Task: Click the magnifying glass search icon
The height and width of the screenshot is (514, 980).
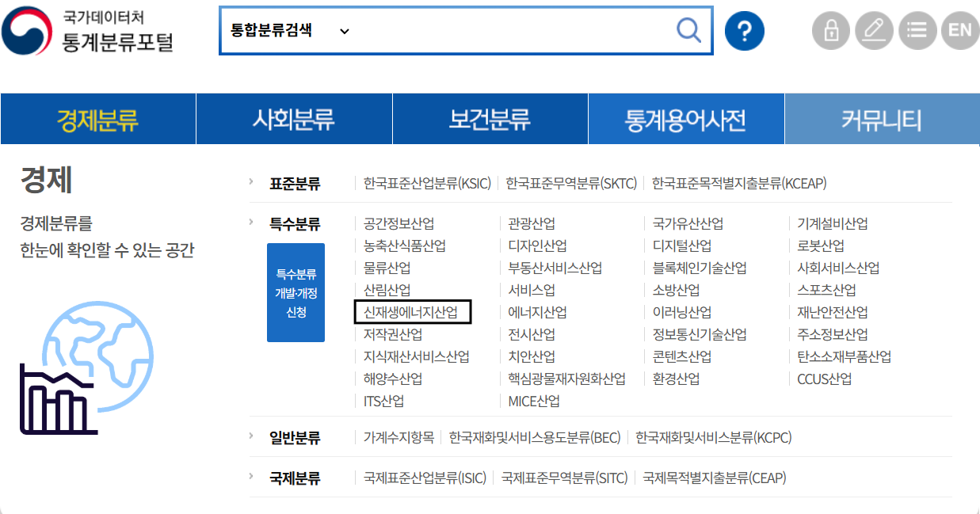Action: pyautogui.click(x=688, y=31)
